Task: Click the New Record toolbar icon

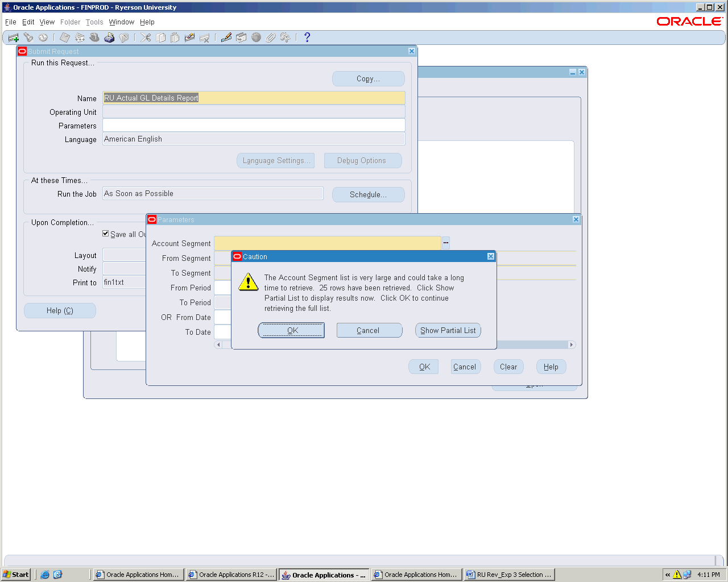Action: click(14, 38)
